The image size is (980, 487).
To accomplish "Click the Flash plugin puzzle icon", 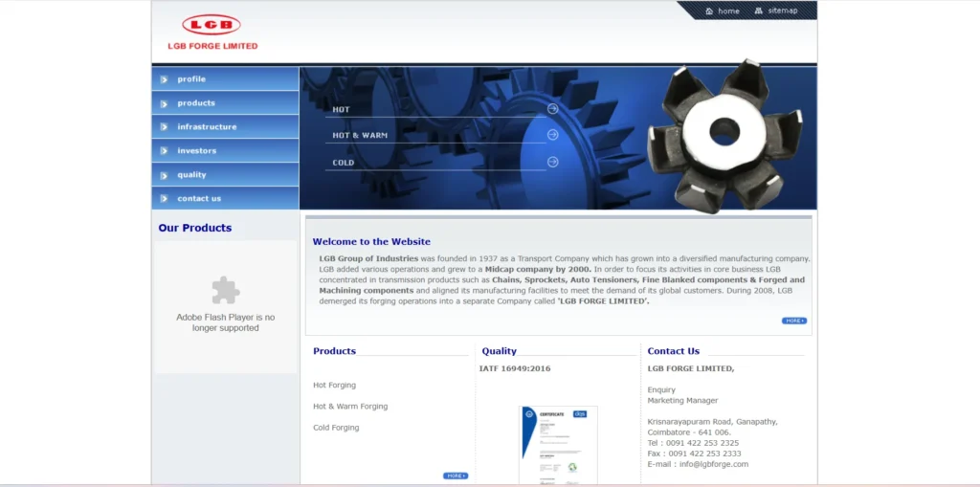I will [226, 290].
